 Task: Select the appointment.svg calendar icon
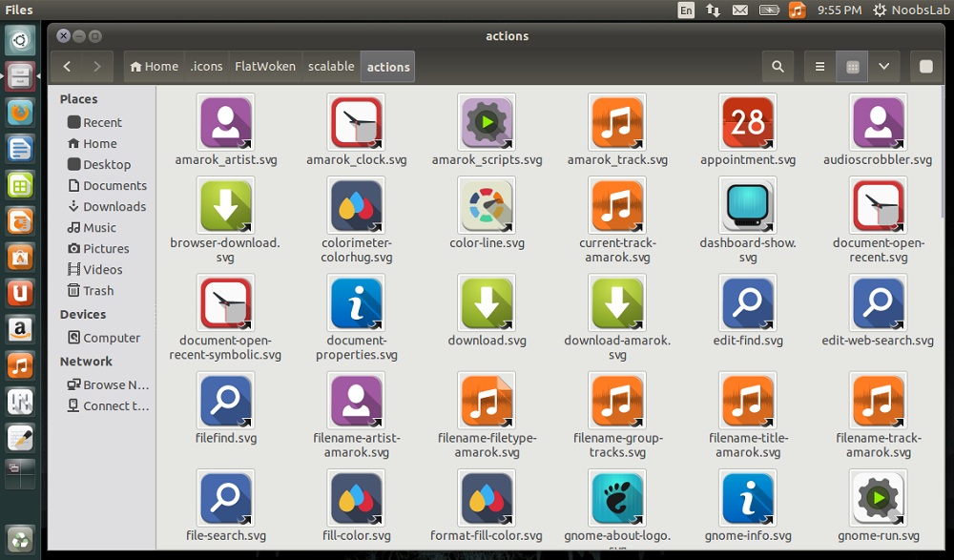point(748,122)
